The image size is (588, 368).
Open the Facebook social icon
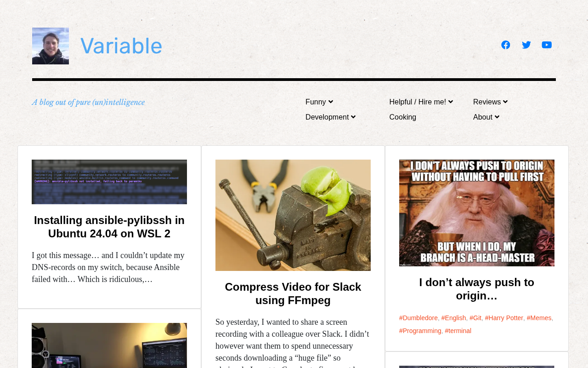coord(505,45)
